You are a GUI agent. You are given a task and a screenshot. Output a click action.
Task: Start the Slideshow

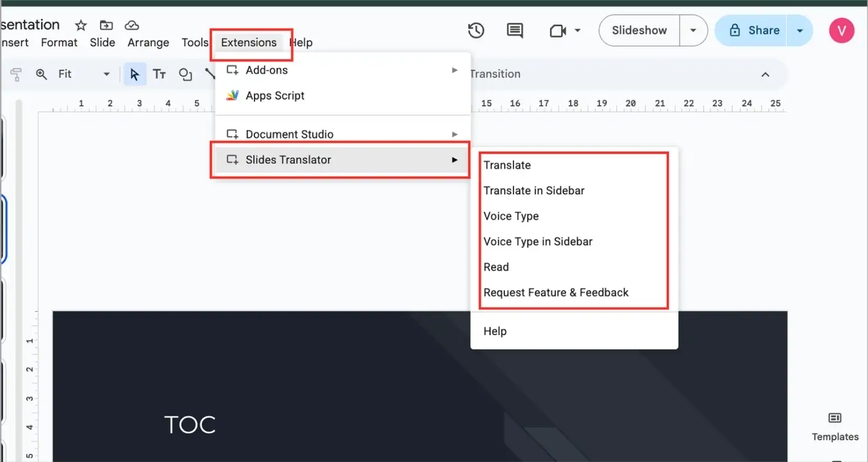[639, 30]
